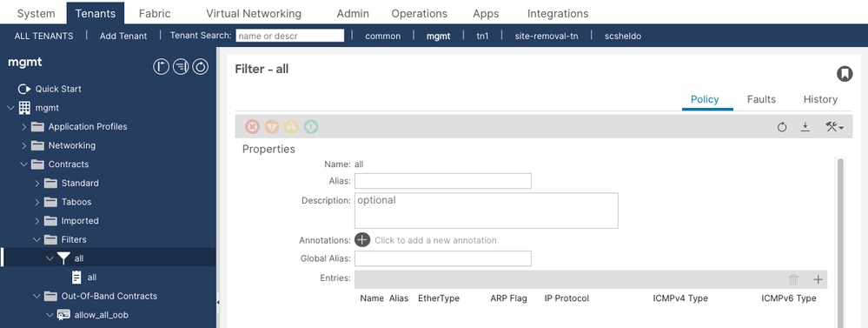
Task: Open the scsheldo tenant
Action: tap(623, 36)
